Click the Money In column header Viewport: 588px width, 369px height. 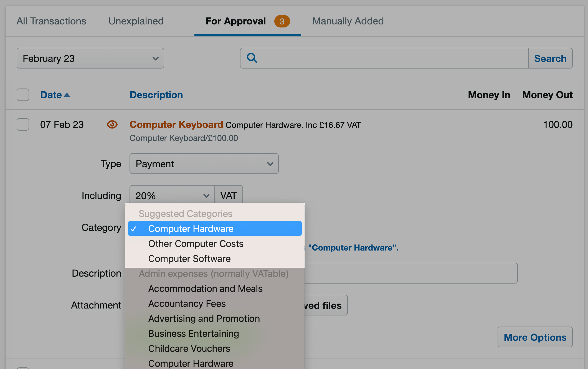click(x=489, y=95)
